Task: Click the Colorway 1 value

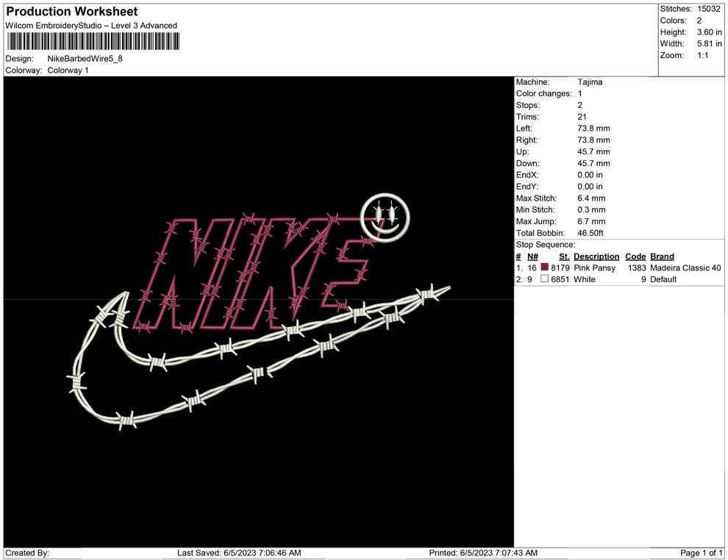Action: tap(68, 70)
